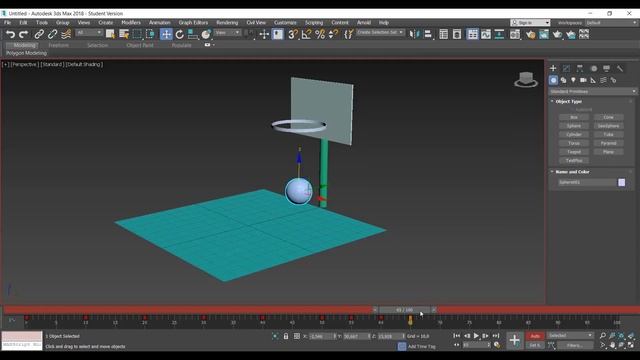This screenshot has height=360, width=640.
Task: Activate the Select and Move tool
Action: tap(166, 34)
